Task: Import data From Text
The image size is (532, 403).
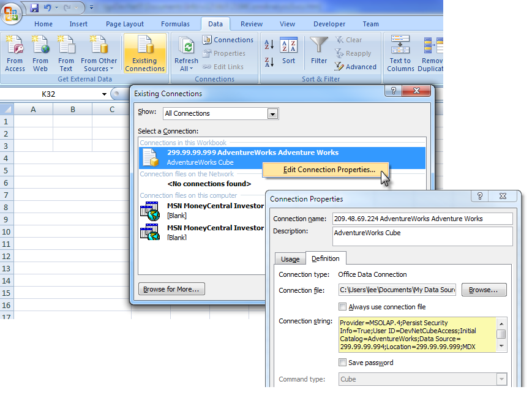Action: (66, 53)
